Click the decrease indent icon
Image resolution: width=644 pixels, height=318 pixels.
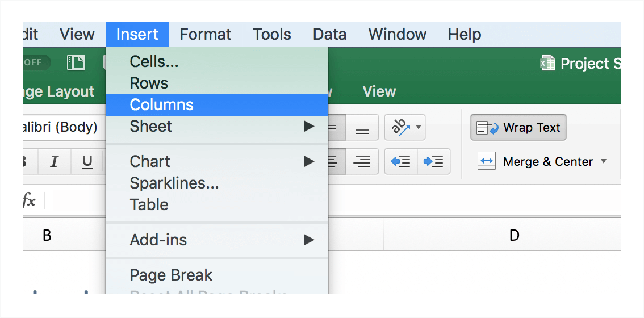[x=401, y=162]
